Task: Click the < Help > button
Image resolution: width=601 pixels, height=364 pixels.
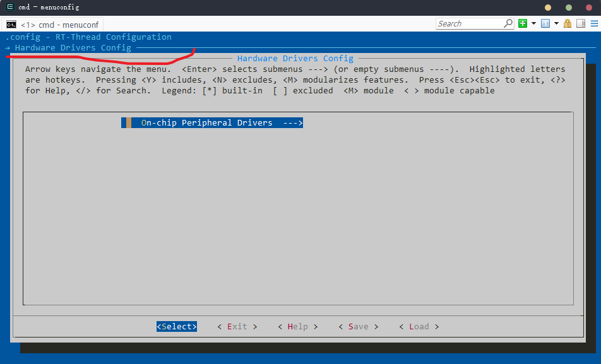Action: coord(297,327)
